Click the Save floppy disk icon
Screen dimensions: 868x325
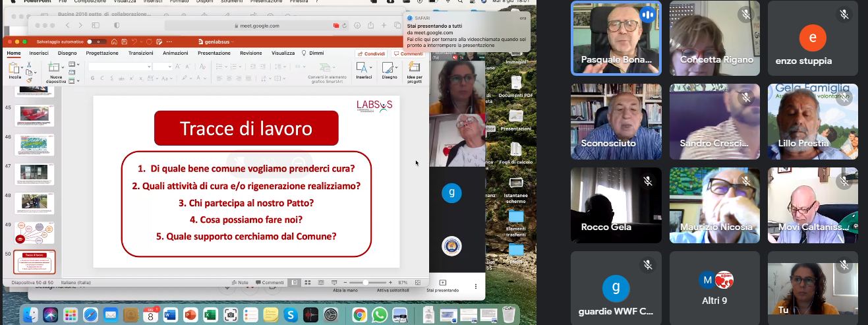tap(125, 42)
